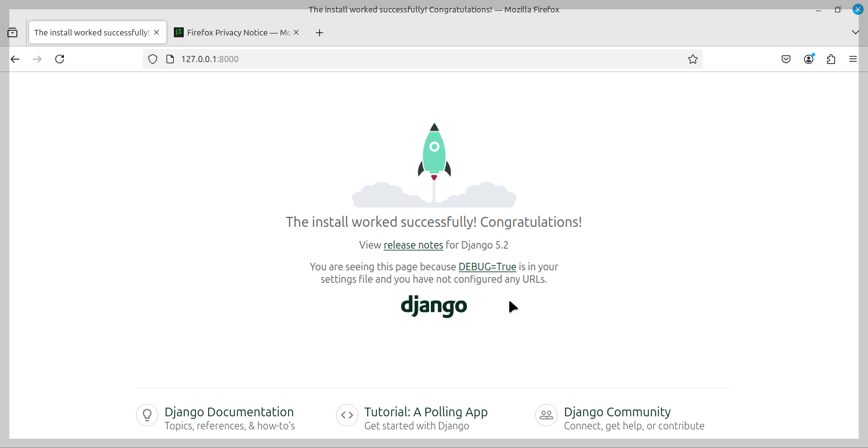Open Django Community link
This screenshot has width=868, height=448.
617,412
